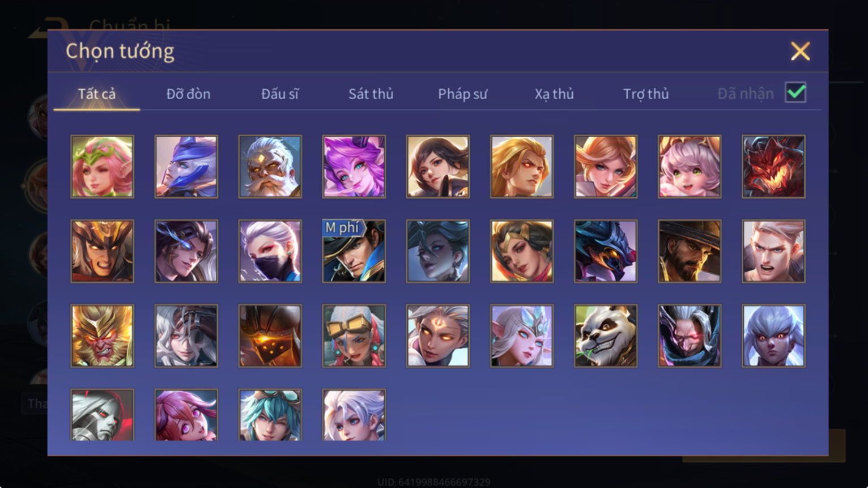Pick the hero marked 'M phí'
The width and height of the screenshot is (868, 488).
pos(354,251)
